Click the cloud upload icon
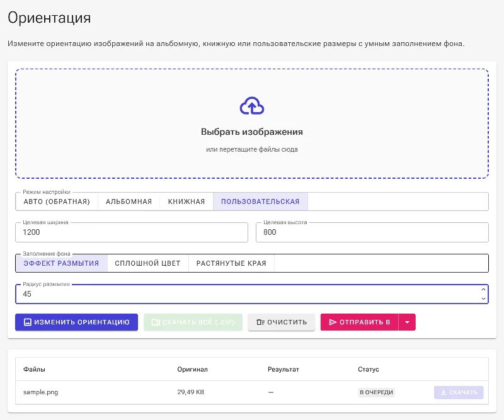This screenshot has height=420, width=504. tap(252, 106)
